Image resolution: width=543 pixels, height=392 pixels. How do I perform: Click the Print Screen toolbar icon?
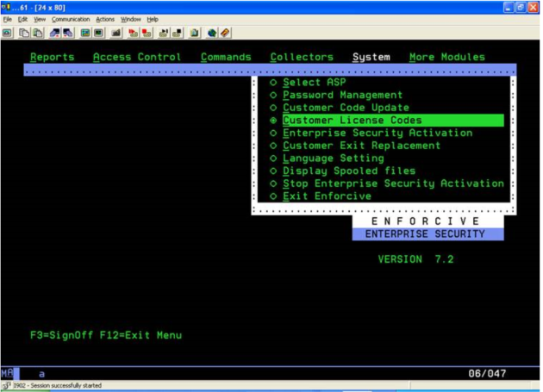click(7, 33)
